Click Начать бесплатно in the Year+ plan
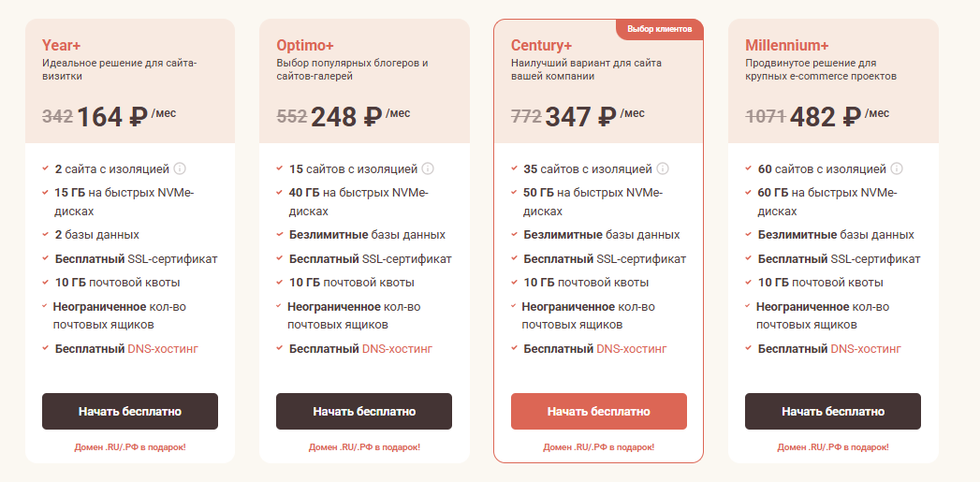 (130, 412)
